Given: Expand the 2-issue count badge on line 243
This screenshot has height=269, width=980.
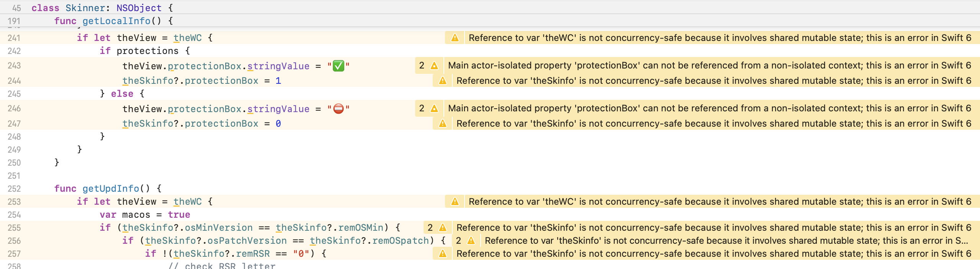Looking at the screenshot, I should click(422, 65).
